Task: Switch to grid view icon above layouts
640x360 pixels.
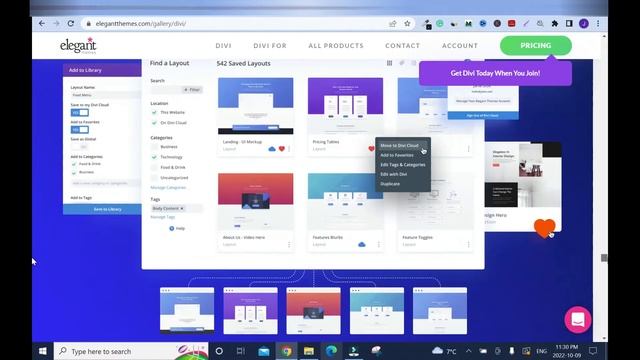Action: 389,63
